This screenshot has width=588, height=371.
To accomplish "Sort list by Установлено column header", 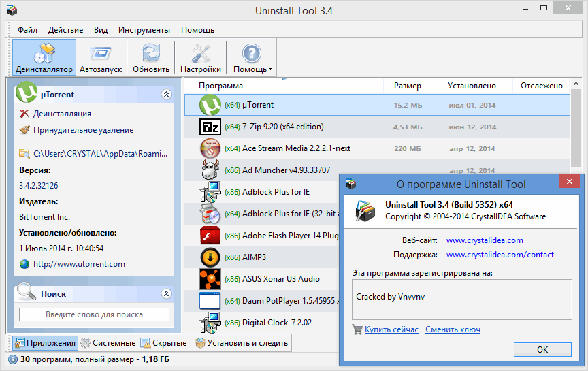I will click(x=472, y=86).
